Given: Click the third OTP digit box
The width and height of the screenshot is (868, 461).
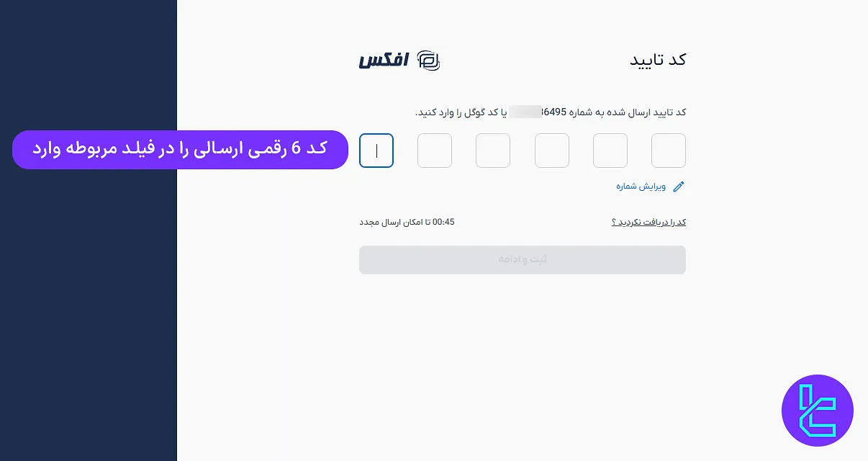Looking at the screenshot, I should click(493, 151).
